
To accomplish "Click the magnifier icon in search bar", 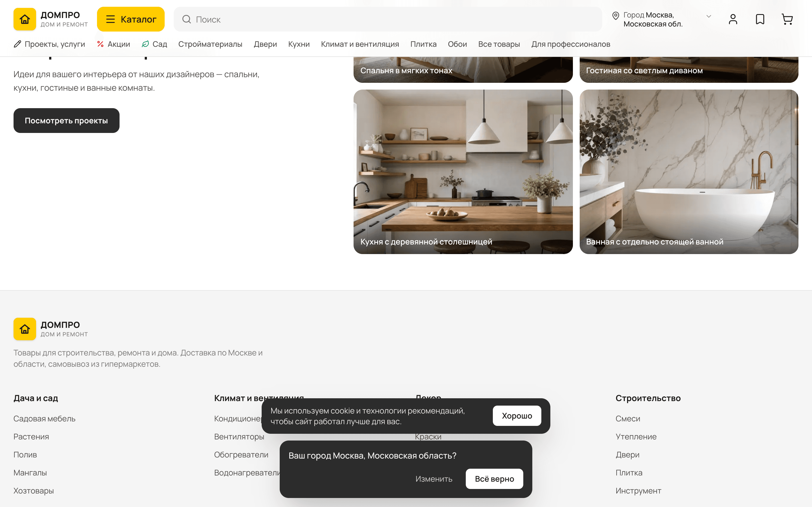I will [187, 19].
